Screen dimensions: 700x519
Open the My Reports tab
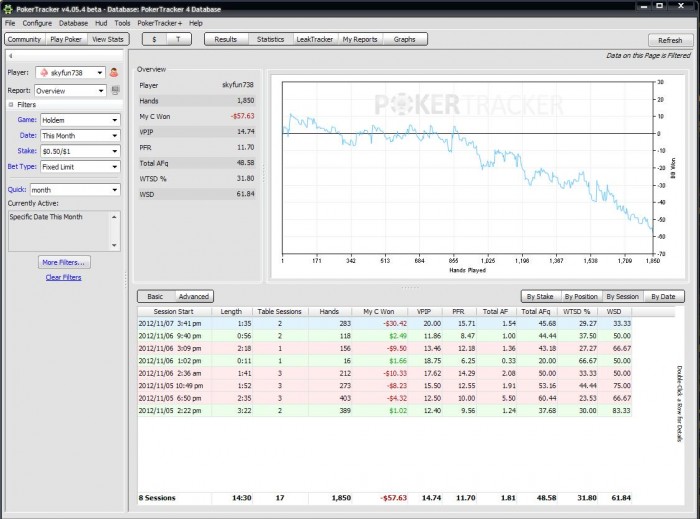pyautogui.click(x=360, y=39)
